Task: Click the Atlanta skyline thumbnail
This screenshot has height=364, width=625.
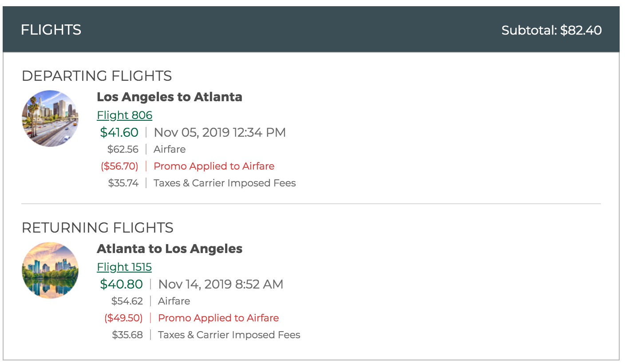Action: pos(50,270)
